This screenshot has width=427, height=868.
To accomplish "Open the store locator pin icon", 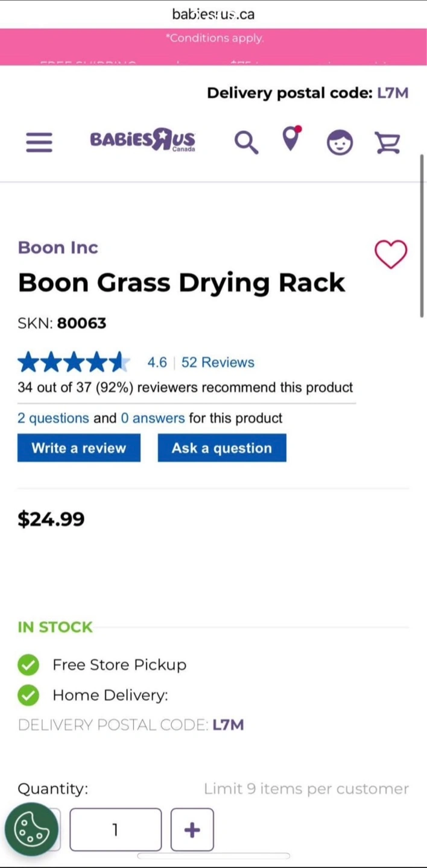I will (x=291, y=139).
